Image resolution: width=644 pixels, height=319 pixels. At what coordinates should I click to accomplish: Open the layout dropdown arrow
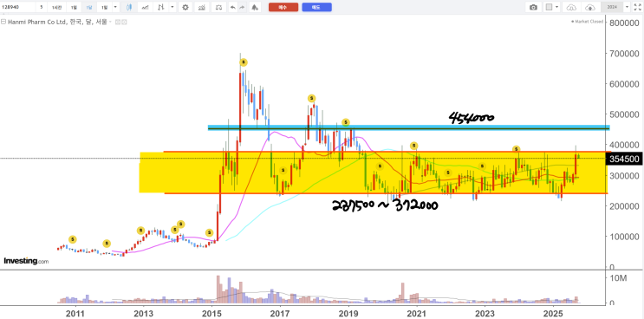point(557,7)
